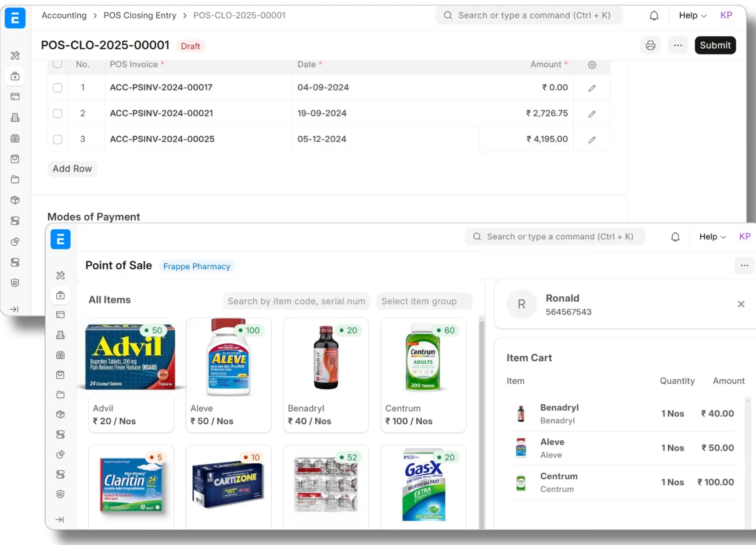The width and height of the screenshot is (756, 545).
Task: Open notifications bell in POS Closing Entry window
Action: [654, 16]
